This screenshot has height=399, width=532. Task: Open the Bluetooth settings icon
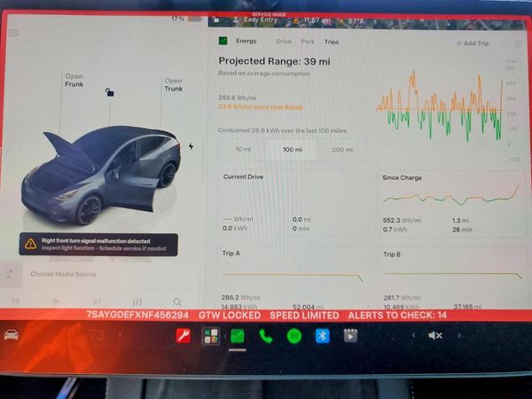point(323,336)
